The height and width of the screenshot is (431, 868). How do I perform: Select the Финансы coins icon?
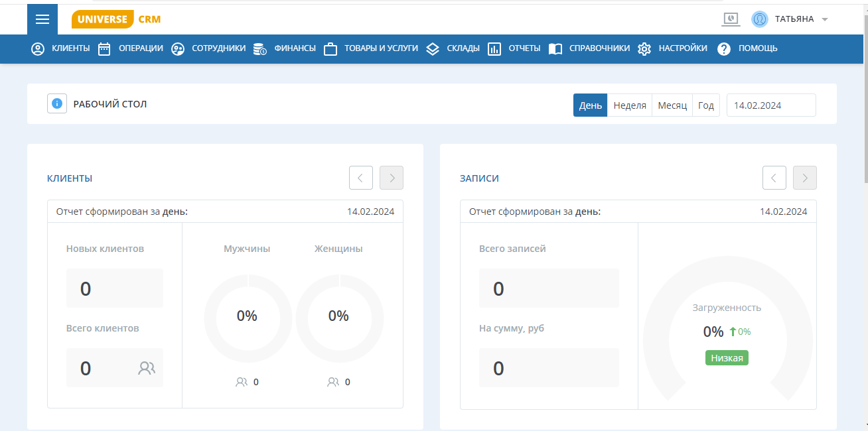260,48
